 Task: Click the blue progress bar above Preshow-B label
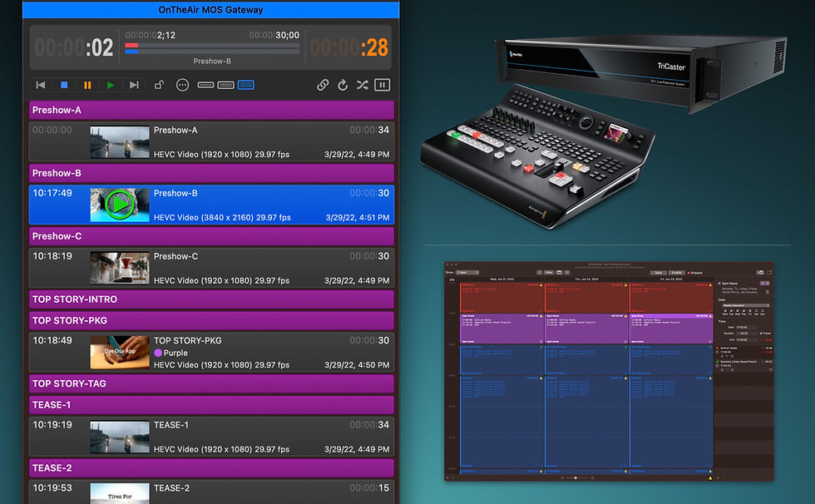pyautogui.click(x=131, y=51)
